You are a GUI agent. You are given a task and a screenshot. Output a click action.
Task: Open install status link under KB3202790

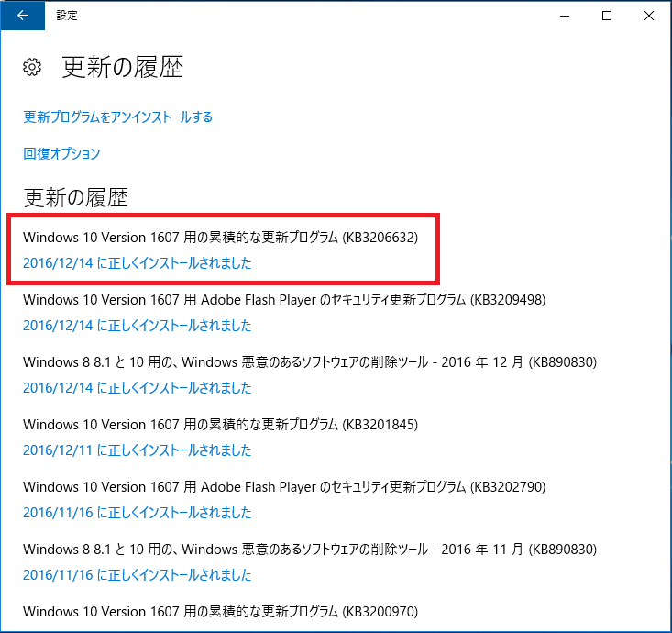[x=138, y=513]
